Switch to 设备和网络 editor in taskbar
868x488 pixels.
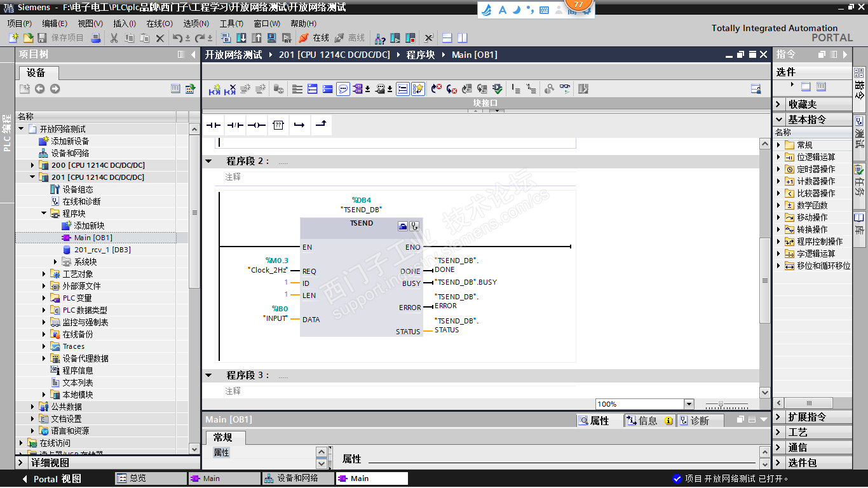pyautogui.click(x=297, y=478)
